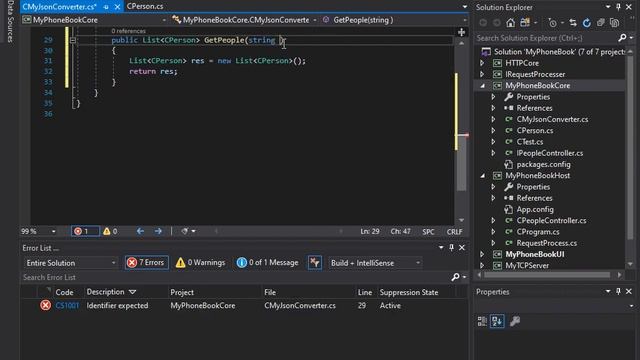Open Solution Explorer window options arrow
This screenshot has height=360, width=640.
coord(608,7)
